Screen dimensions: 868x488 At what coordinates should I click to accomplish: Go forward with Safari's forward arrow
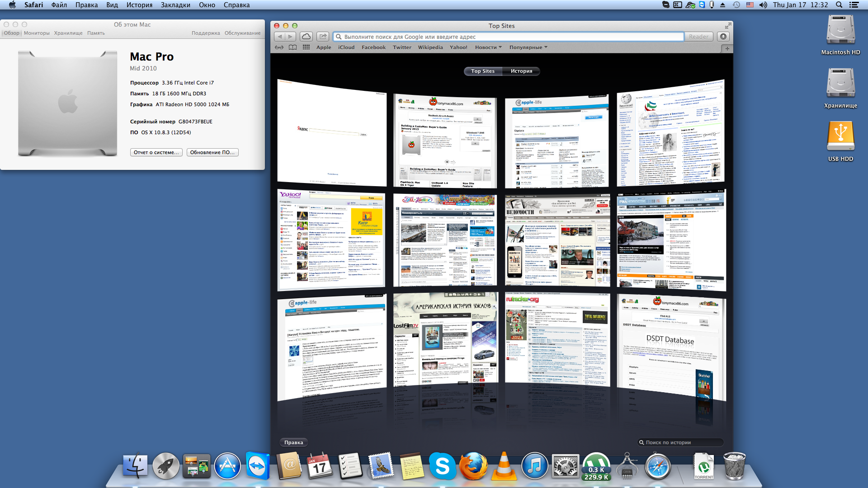tap(291, 37)
